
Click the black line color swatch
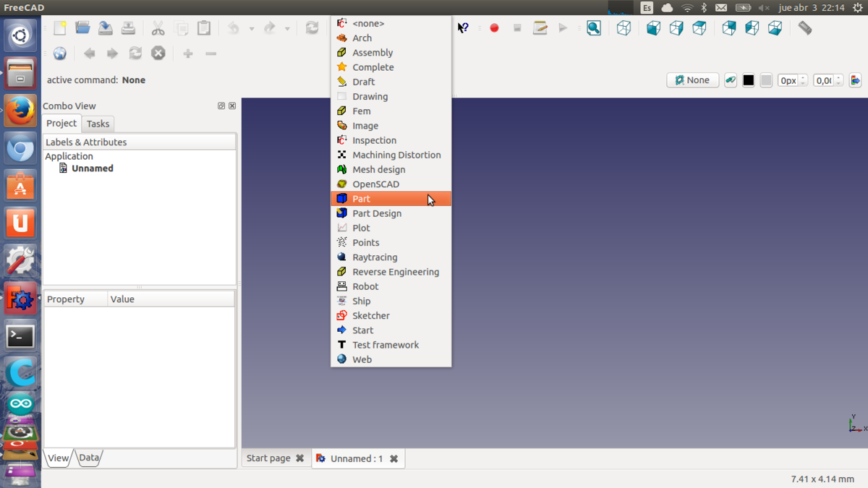[749, 80]
